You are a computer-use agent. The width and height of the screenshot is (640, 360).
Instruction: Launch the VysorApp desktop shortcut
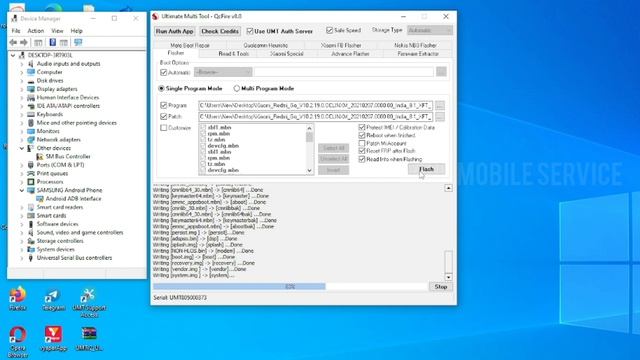coord(53,338)
